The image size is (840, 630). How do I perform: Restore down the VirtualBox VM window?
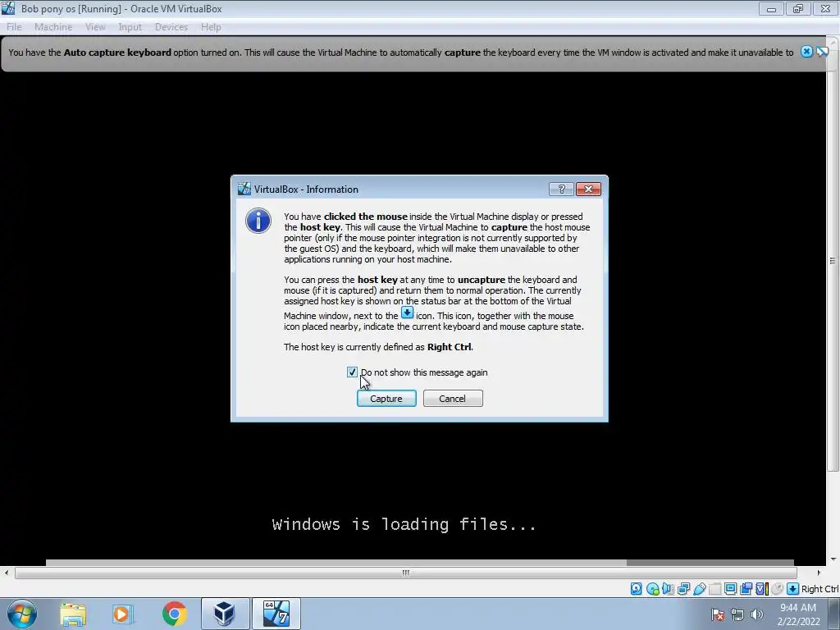798,8
